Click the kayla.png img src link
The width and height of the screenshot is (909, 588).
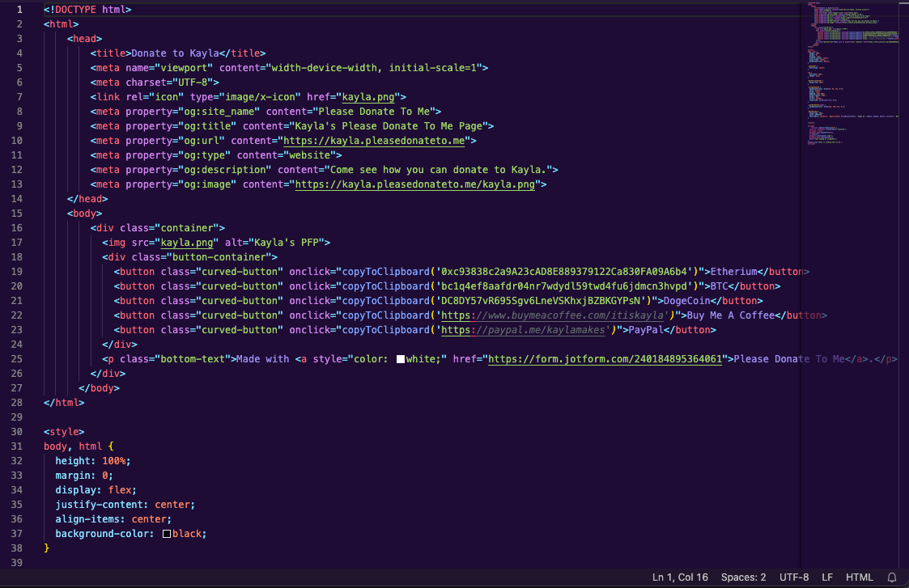(x=186, y=242)
